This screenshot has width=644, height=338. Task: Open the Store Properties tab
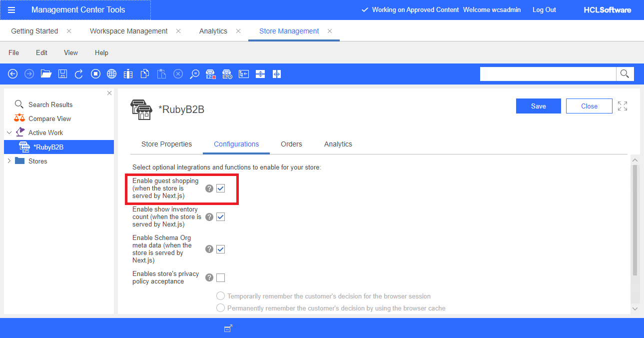tap(166, 144)
